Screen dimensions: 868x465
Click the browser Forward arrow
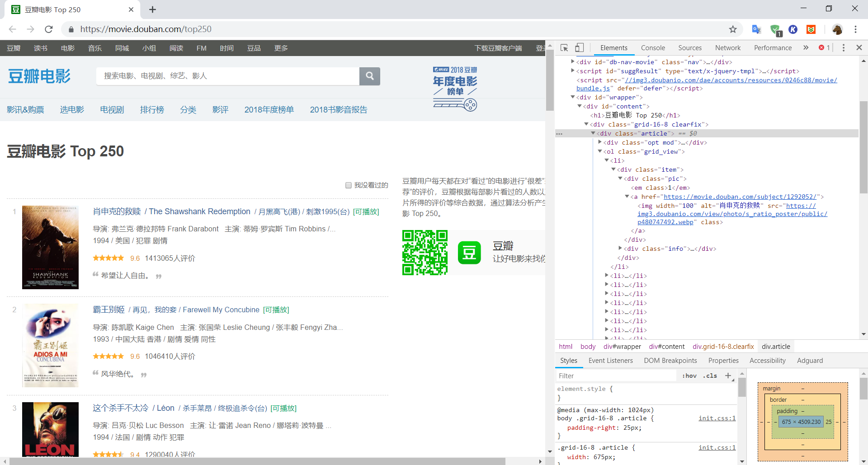31,29
